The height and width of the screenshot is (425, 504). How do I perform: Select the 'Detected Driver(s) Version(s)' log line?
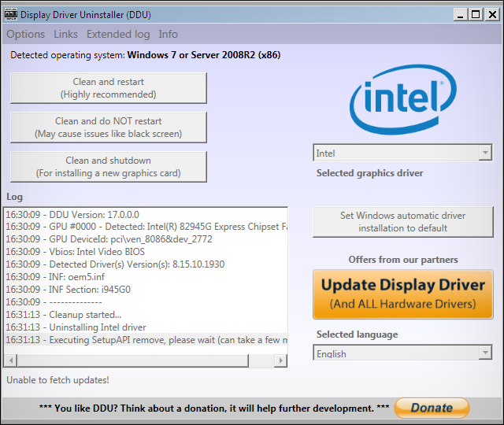[x=146, y=264]
